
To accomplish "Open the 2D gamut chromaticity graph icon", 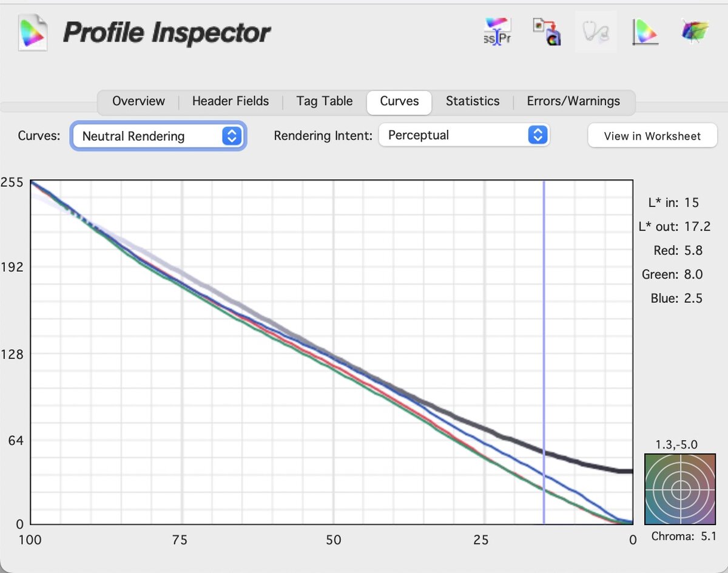I will point(645,32).
